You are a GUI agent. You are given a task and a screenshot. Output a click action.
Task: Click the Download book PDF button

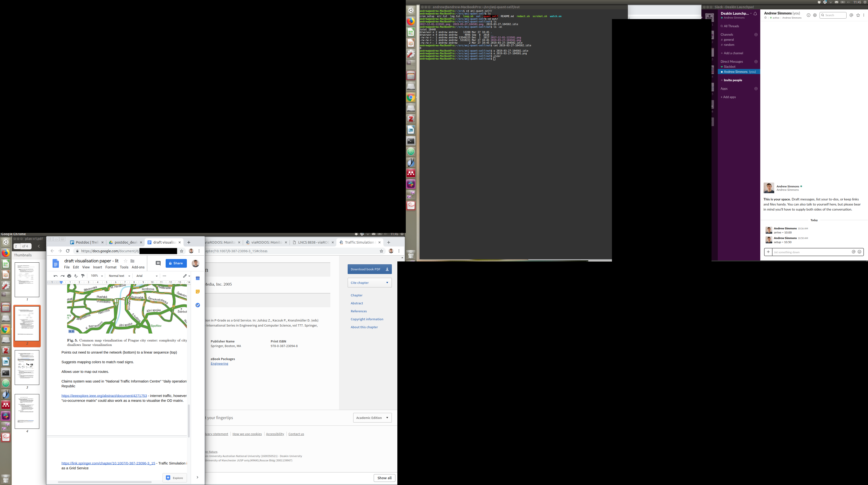369,269
